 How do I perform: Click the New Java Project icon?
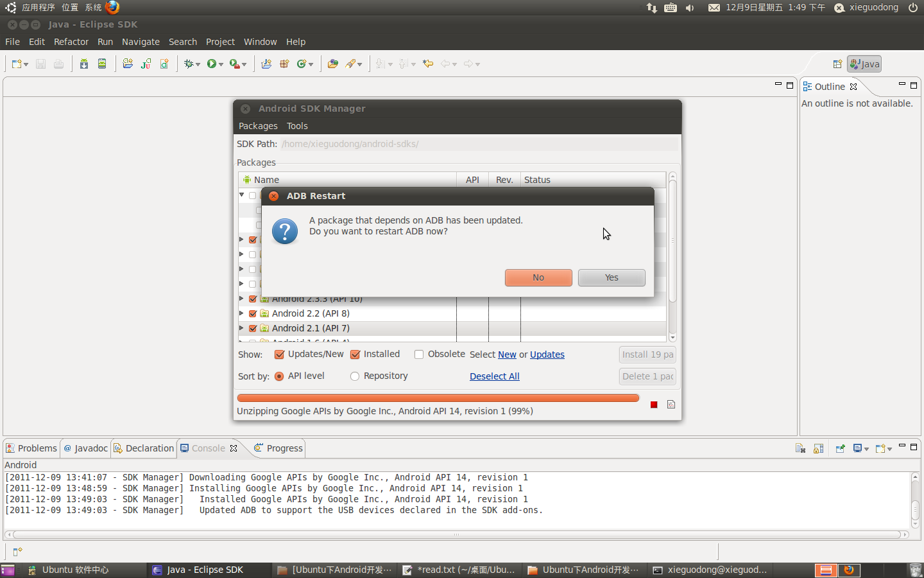coord(266,64)
